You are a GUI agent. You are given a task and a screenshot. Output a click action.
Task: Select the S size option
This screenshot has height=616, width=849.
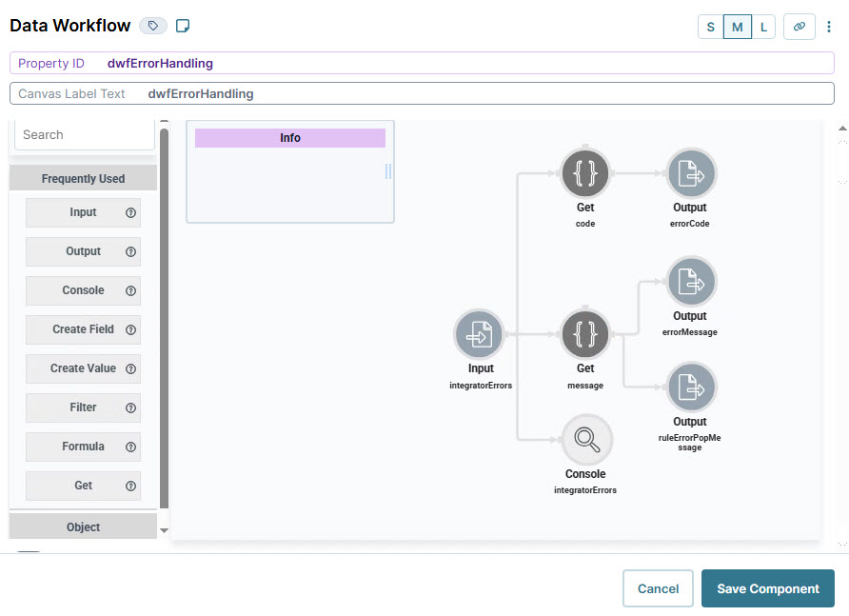[x=710, y=27]
